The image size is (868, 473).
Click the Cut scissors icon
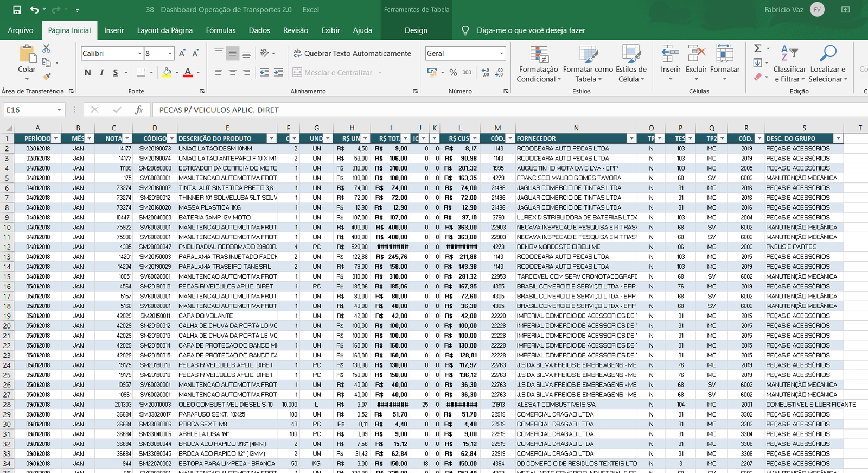click(x=46, y=49)
